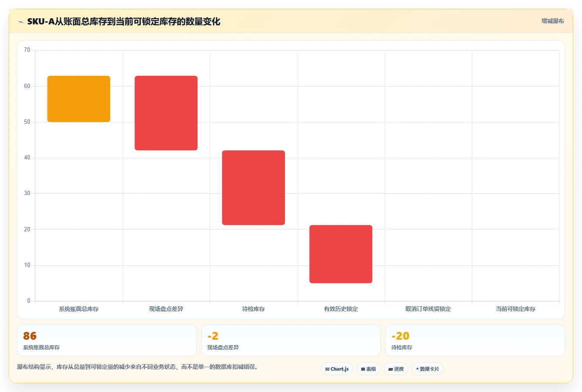The image size is (582, 392).
Task: Click the 有效历史锁定 axis label
Action: click(x=341, y=309)
